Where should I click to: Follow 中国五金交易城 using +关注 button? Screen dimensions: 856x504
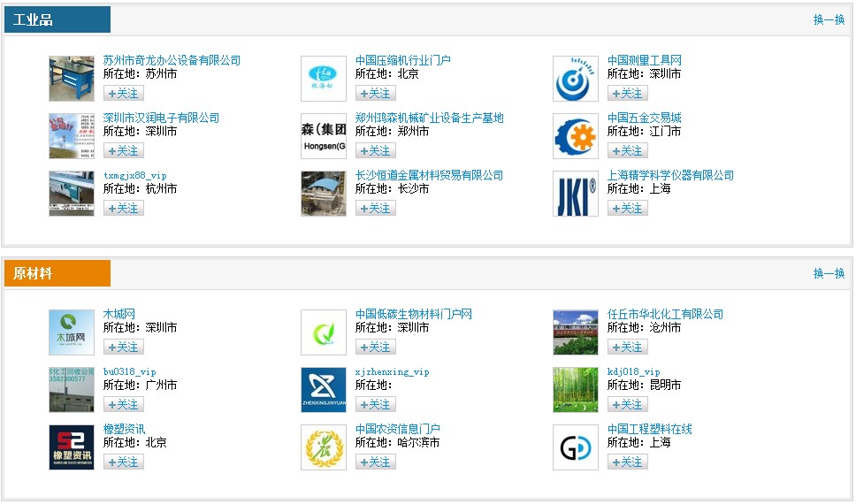pos(627,150)
